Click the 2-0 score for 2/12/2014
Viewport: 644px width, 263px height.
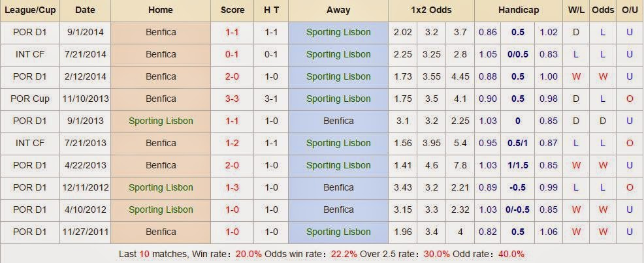(232, 77)
